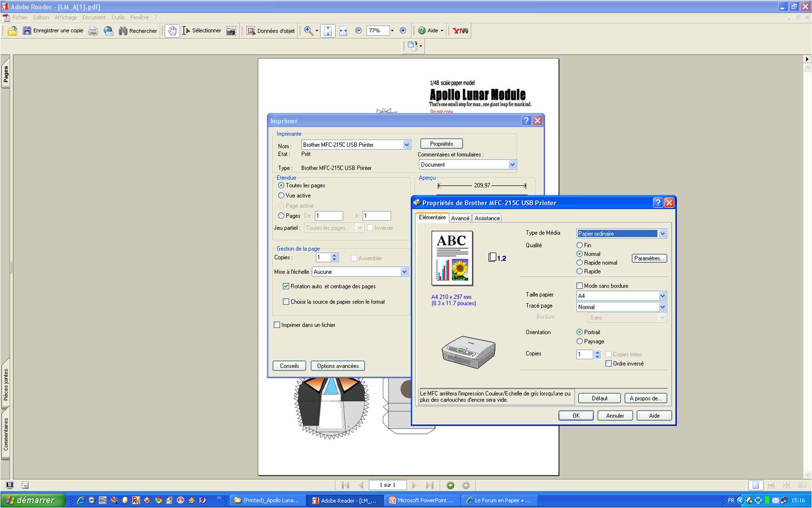Check Choisir la source de papier selon le format
The width and height of the screenshot is (812, 508).
(286, 302)
